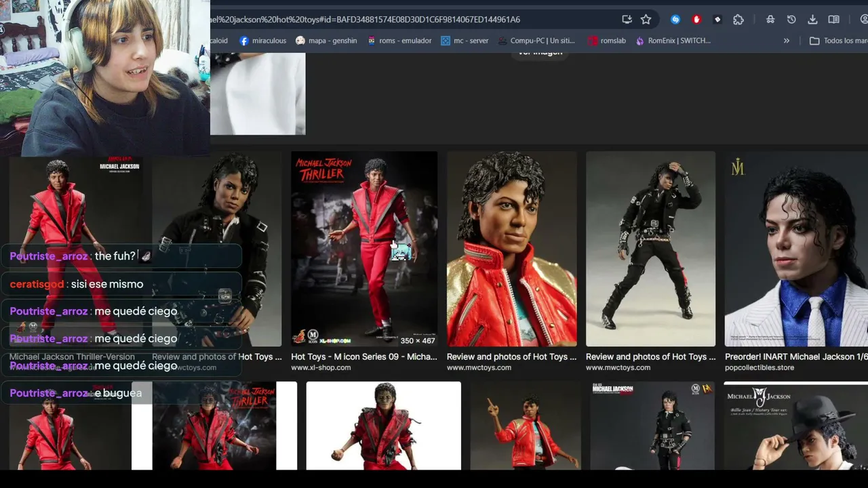Screen dimensions: 868x488
Task: Click the Todos los marcadores folder icon
Action: (x=814, y=41)
